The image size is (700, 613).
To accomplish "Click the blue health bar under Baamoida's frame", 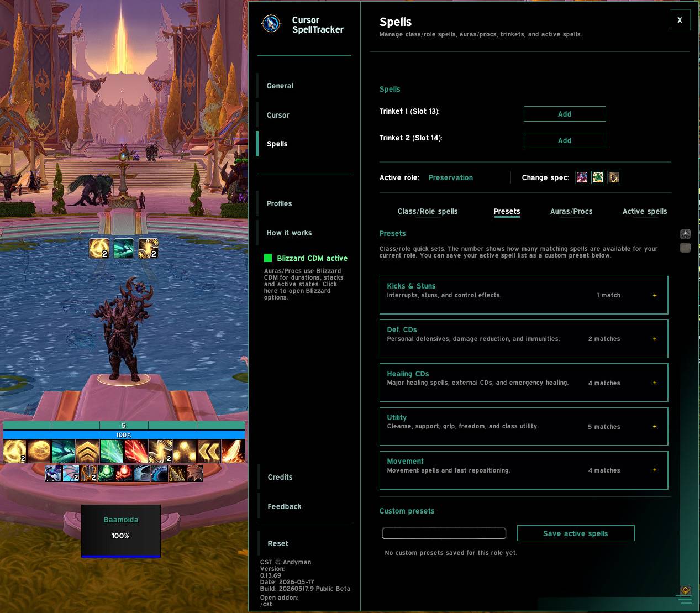I will [120, 556].
